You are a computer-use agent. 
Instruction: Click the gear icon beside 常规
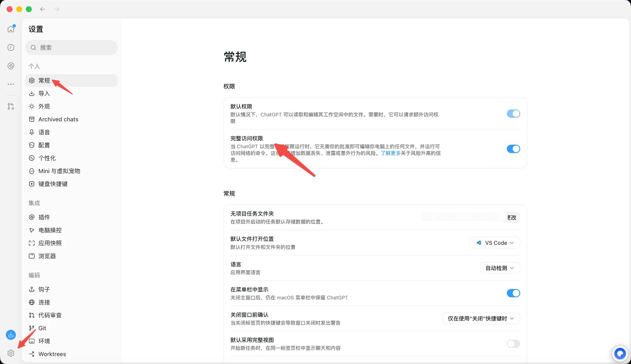pos(32,81)
